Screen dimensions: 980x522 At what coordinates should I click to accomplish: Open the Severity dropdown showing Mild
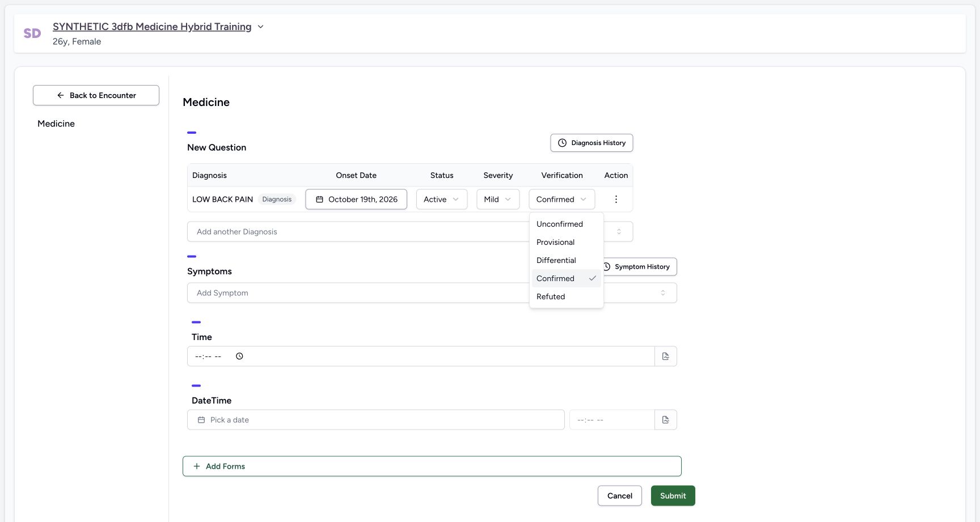[x=498, y=200]
